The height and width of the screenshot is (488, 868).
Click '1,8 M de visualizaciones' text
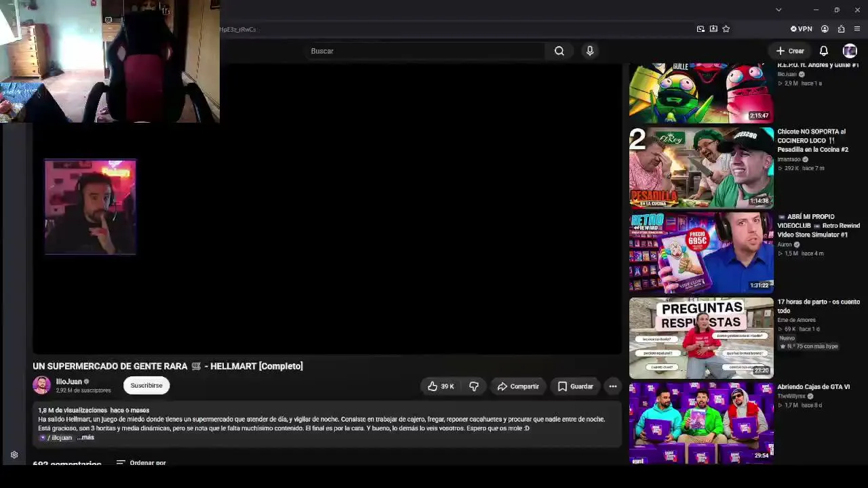(73, 410)
